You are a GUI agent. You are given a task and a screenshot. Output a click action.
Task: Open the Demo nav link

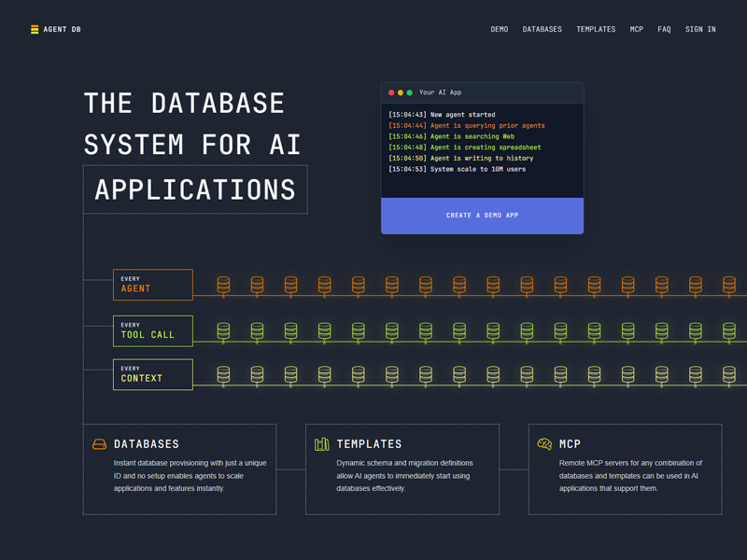pyautogui.click(x=500, y=30)
